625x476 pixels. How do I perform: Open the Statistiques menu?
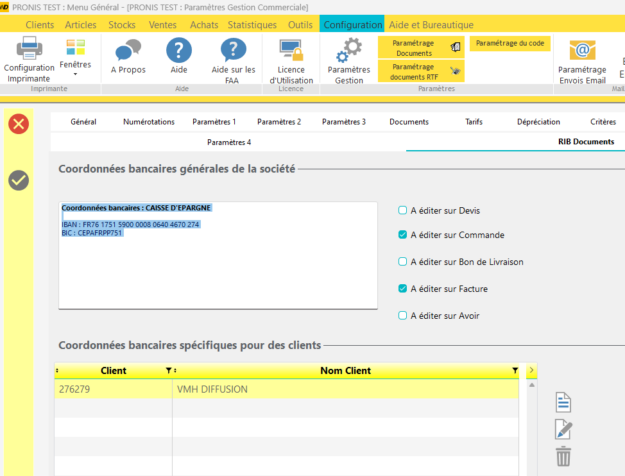pos(252,23)
